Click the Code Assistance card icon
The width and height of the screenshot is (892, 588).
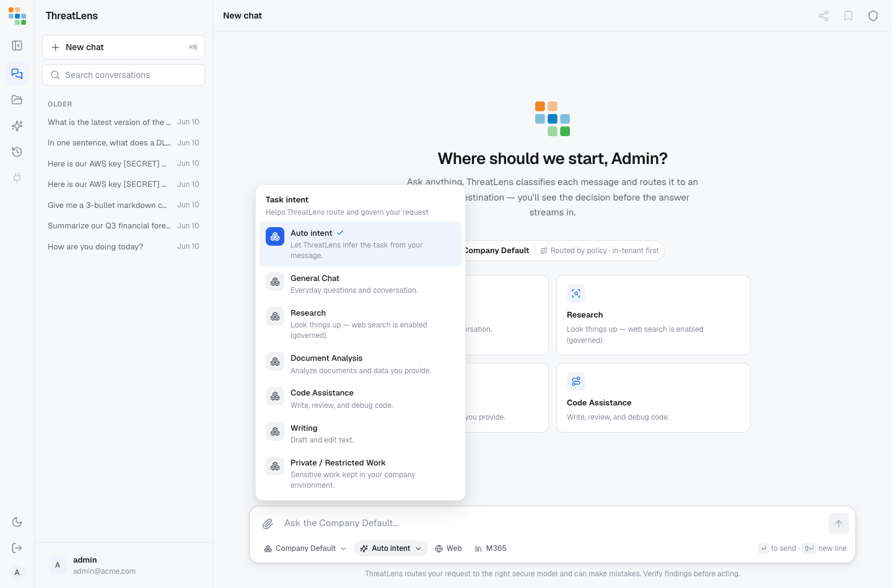[x=576, y=381]
